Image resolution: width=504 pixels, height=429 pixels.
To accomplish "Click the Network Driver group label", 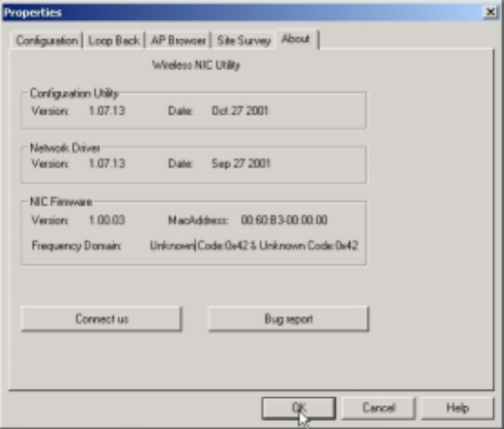I will click(65, 148).
